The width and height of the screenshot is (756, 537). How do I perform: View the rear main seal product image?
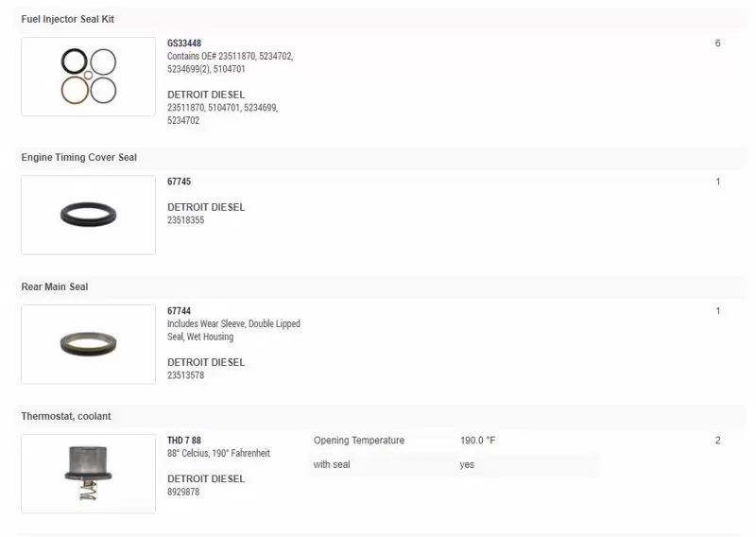[x=88, y=344]
